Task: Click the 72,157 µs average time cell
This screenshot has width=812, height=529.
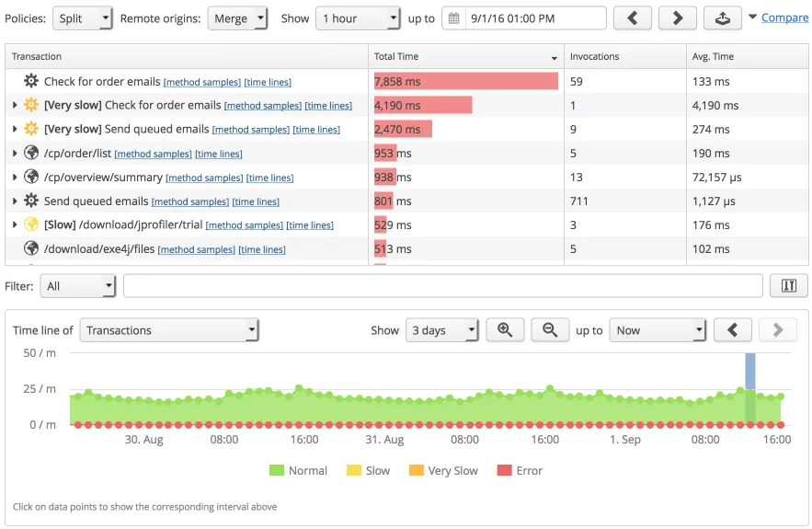Action: 748,178
